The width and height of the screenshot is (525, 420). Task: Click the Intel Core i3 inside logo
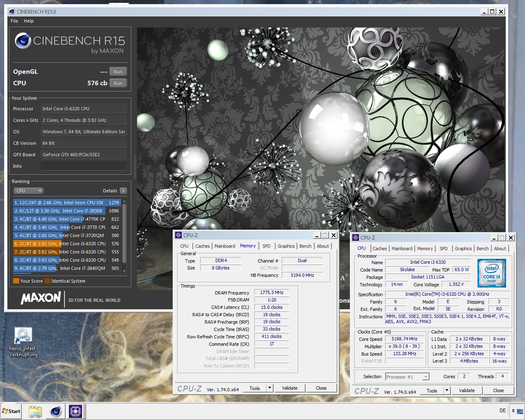[x=491, y=273]
